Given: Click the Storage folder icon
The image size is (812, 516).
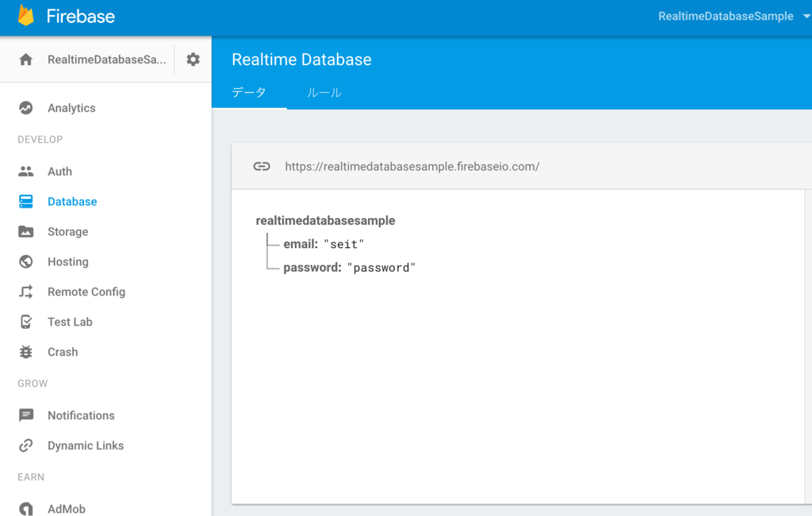Looking at the screenshot, I should click(26, 231).
